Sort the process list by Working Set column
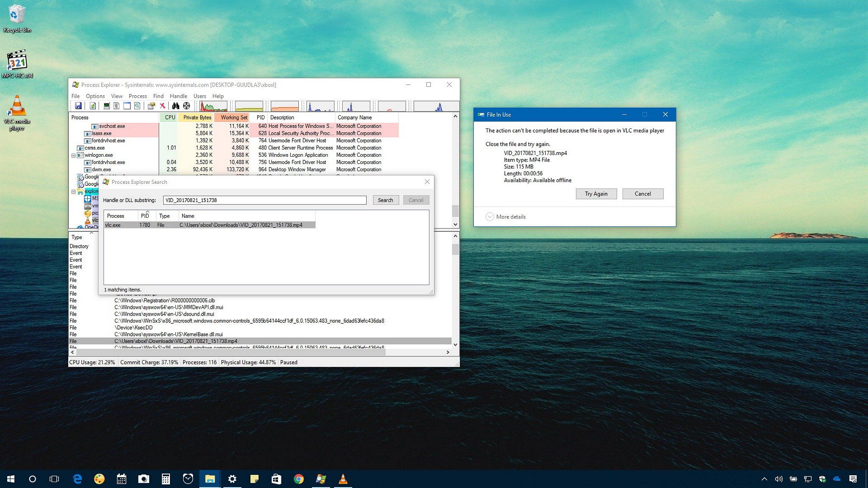Image resolution: width=868 pixels, height=488 pixels. [x=232, y=117]
